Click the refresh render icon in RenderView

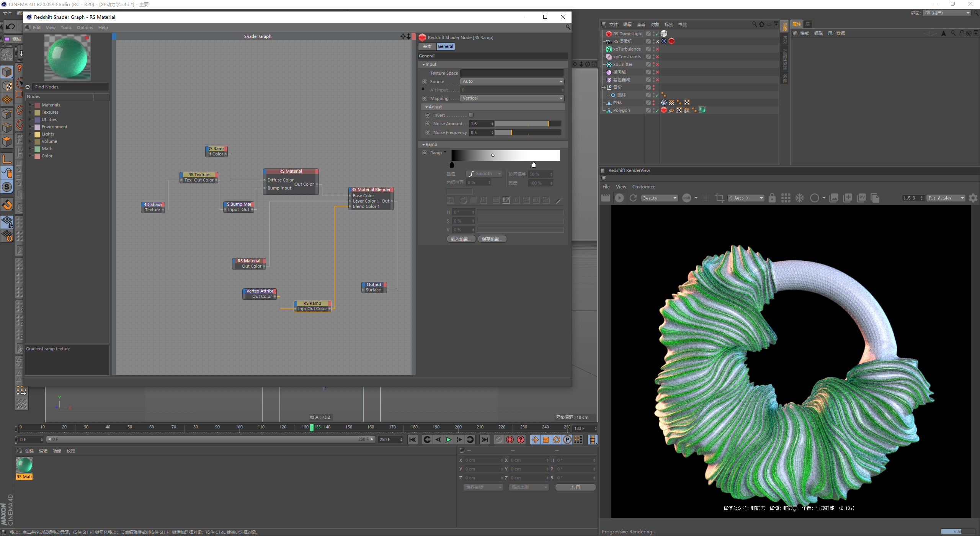(633, 198)
